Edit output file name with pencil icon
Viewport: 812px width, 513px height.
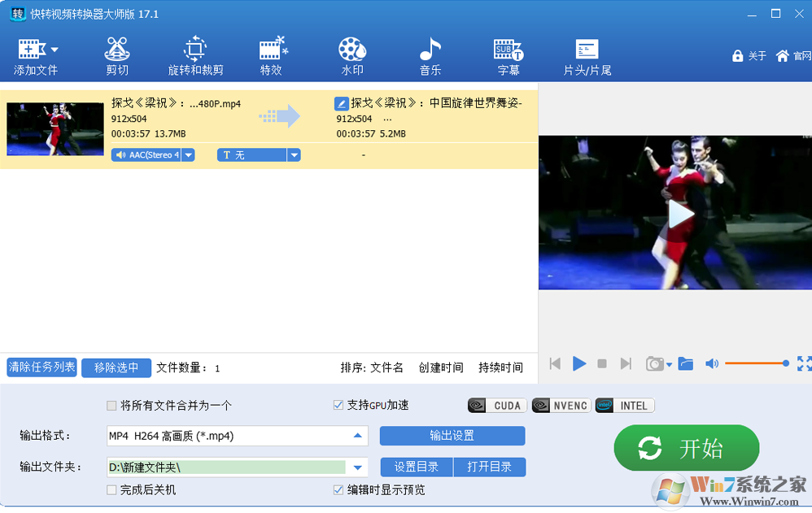(342, 103)
